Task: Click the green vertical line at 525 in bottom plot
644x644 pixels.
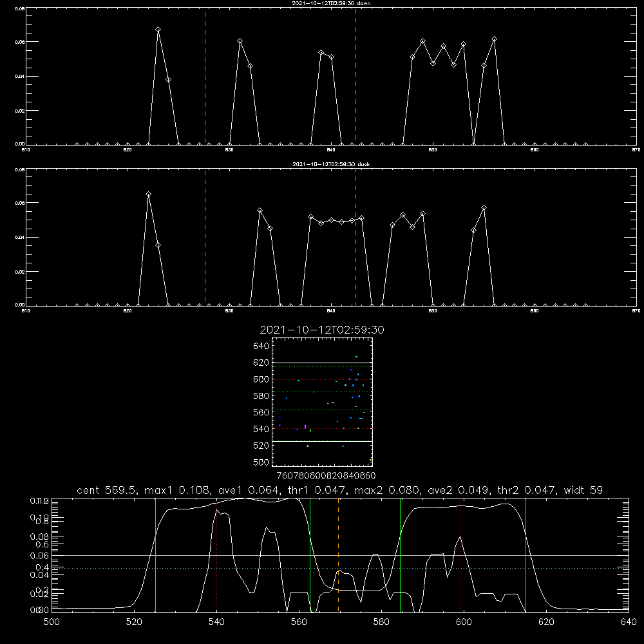Action: 156,555
